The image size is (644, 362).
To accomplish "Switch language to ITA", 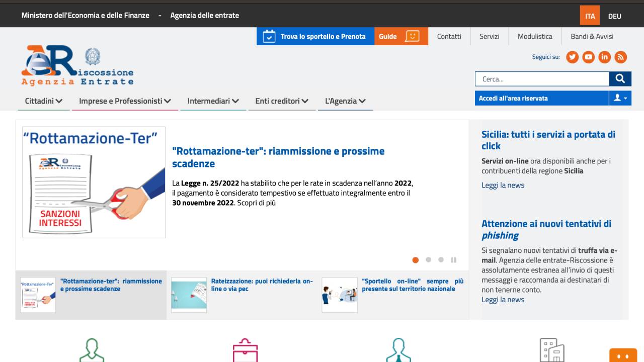I will (590, 16).
